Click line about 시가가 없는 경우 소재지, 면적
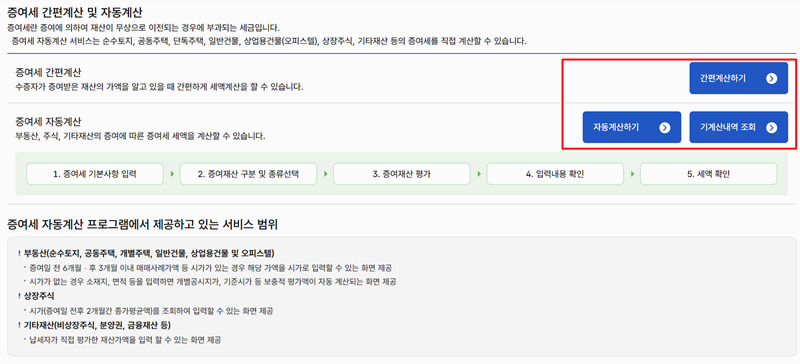The image size is (800, 364). (213, 282)
